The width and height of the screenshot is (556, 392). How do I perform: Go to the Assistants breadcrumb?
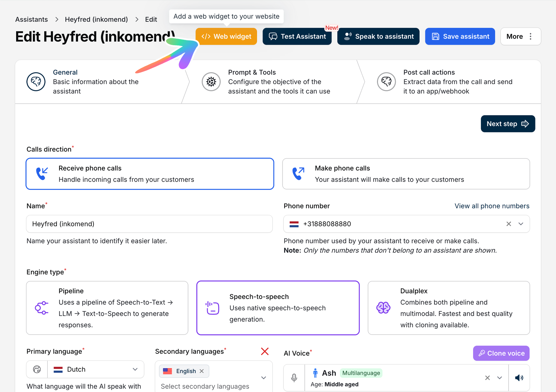32,19
